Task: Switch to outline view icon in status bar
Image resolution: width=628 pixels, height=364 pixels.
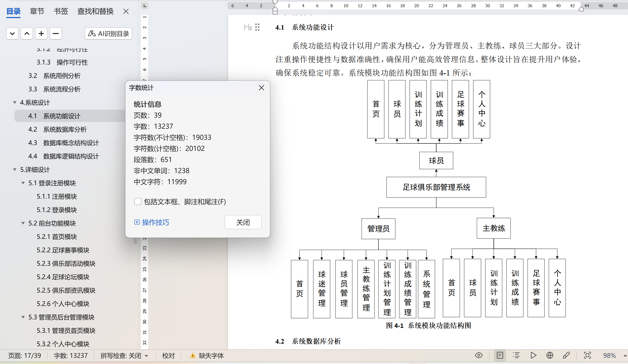Action: click(x=516, y=355)
